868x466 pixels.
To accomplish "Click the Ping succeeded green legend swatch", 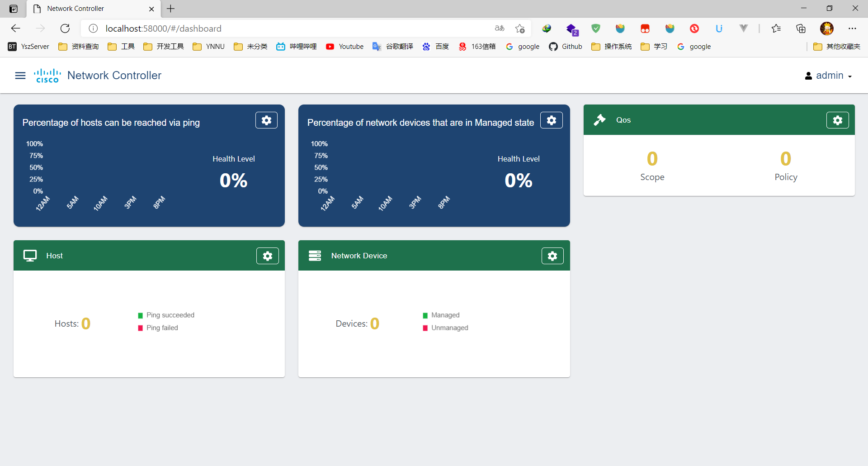I will pos(140,315).
